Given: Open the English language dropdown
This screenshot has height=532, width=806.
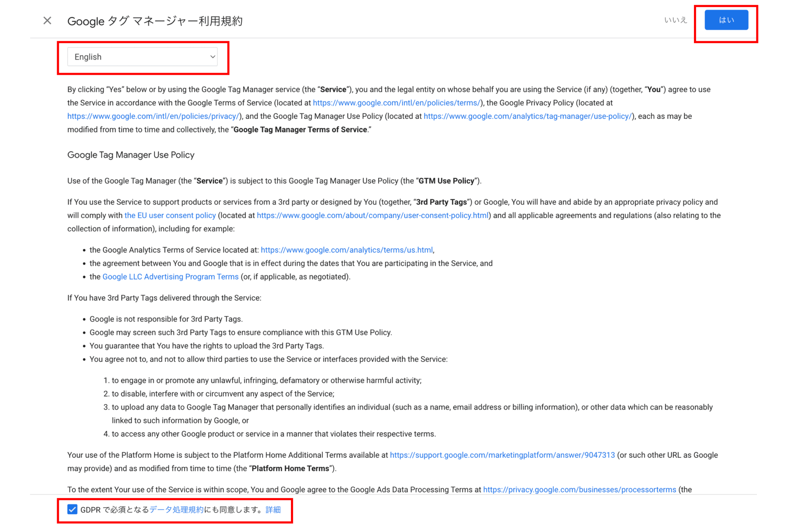Looking at the screenshot, I should click(142, 57).
